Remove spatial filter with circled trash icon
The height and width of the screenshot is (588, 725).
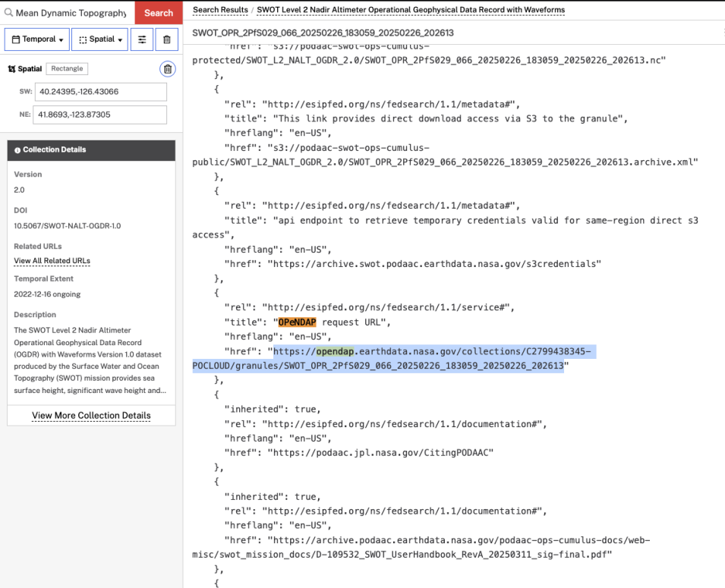pos(168,69)
